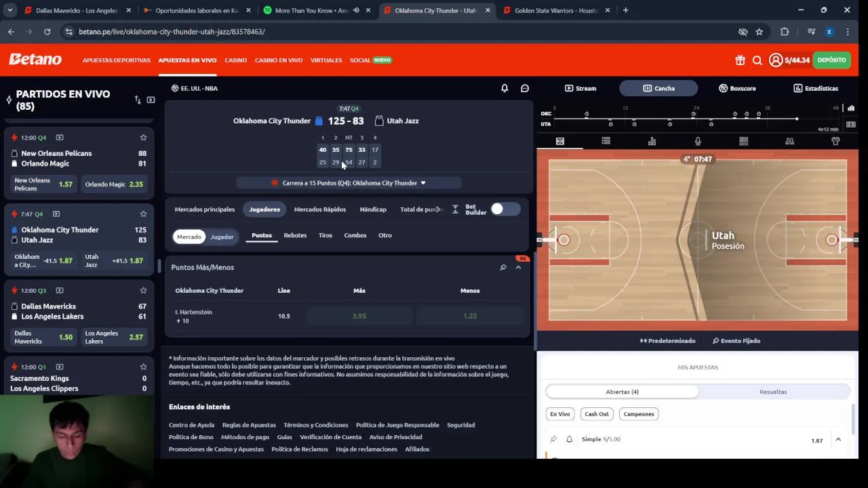
Task: Open Chrome extensions puzzle icon
Action: (785, 32)
